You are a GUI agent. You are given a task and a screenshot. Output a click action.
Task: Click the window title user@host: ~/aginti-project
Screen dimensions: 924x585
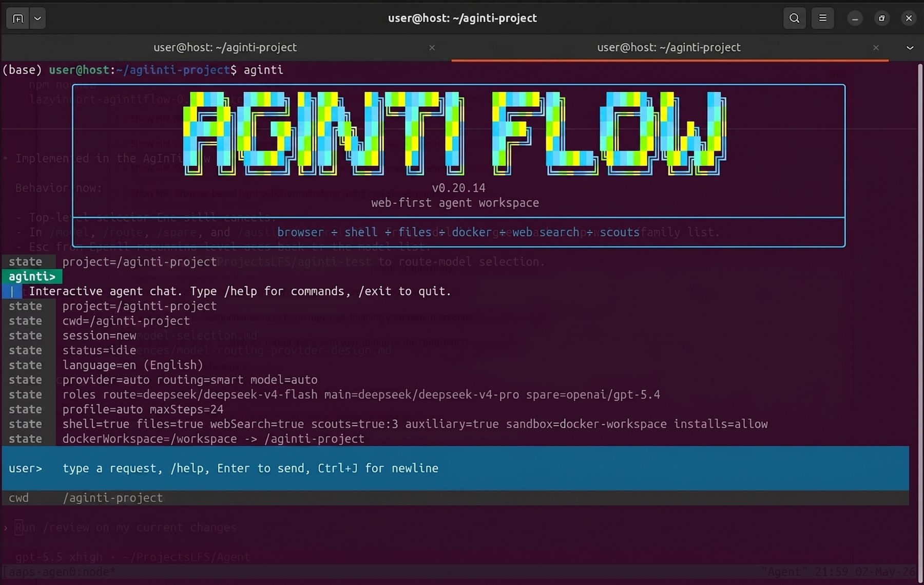coord(462,18)
